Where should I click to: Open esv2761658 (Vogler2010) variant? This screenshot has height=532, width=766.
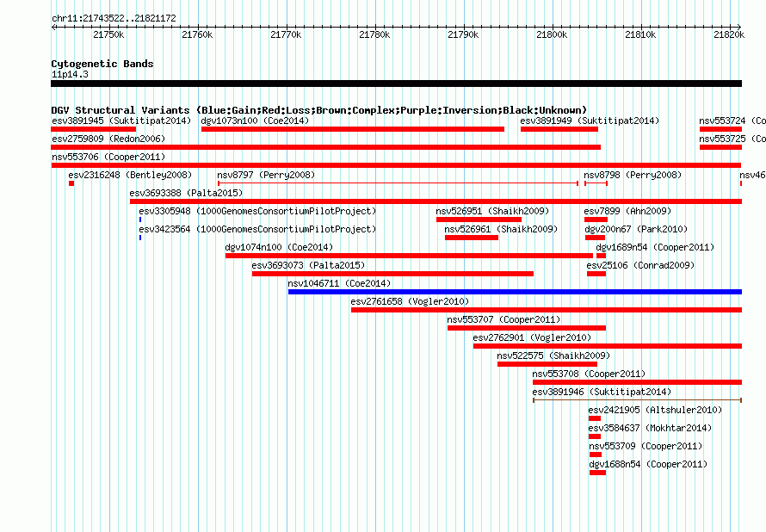(547, 310)
